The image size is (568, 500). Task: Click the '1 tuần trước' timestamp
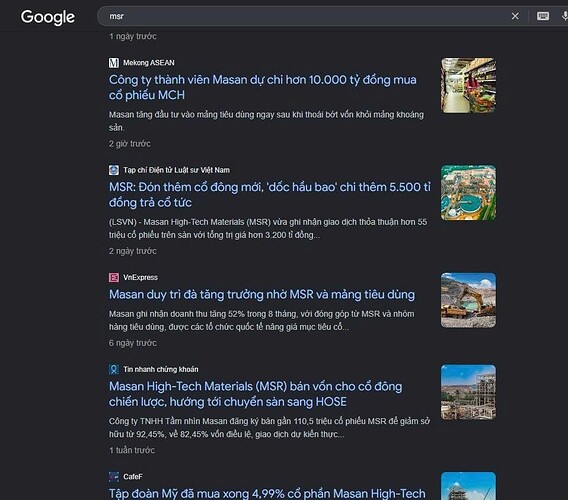(x=132, y=450)
